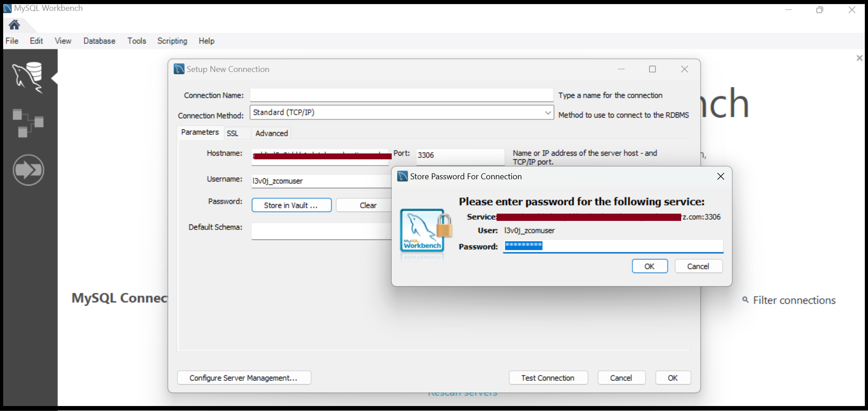868x411 pixels.
Task: Open the Edit menu
Action: click(36, 41)
